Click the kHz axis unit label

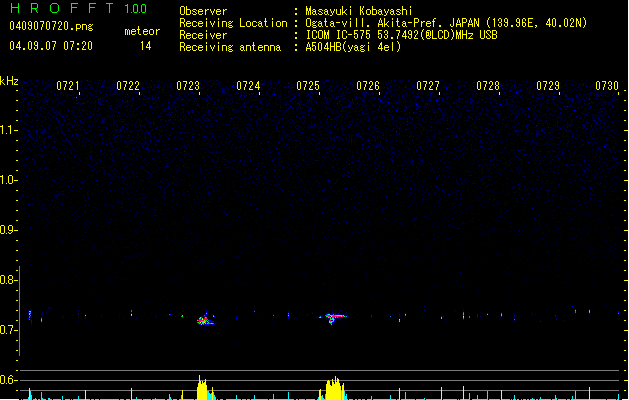point(9,81)
